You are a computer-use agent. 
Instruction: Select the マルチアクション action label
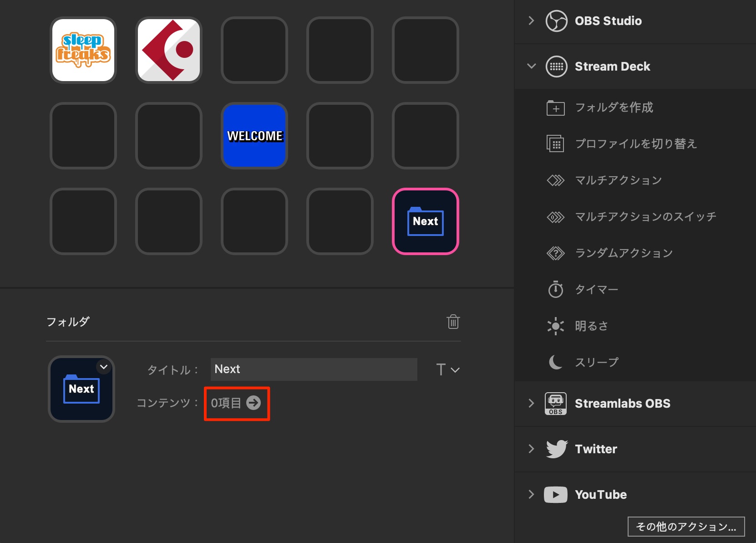click(x=619, y=180)
